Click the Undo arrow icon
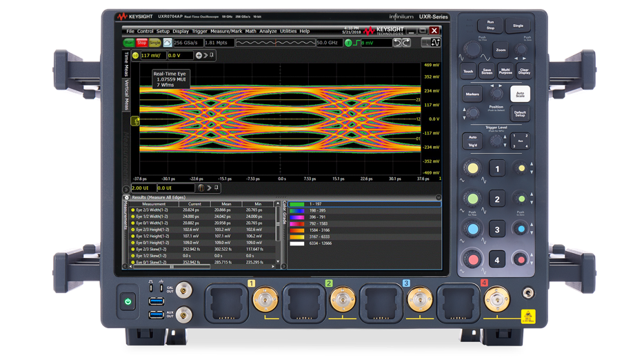 (x=396, y=43)
